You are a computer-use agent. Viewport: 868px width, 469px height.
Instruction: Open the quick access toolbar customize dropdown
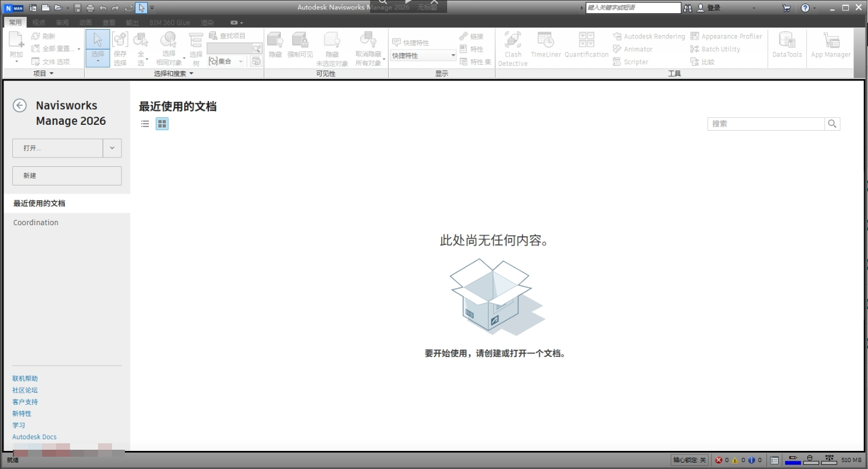coord(152,8)
